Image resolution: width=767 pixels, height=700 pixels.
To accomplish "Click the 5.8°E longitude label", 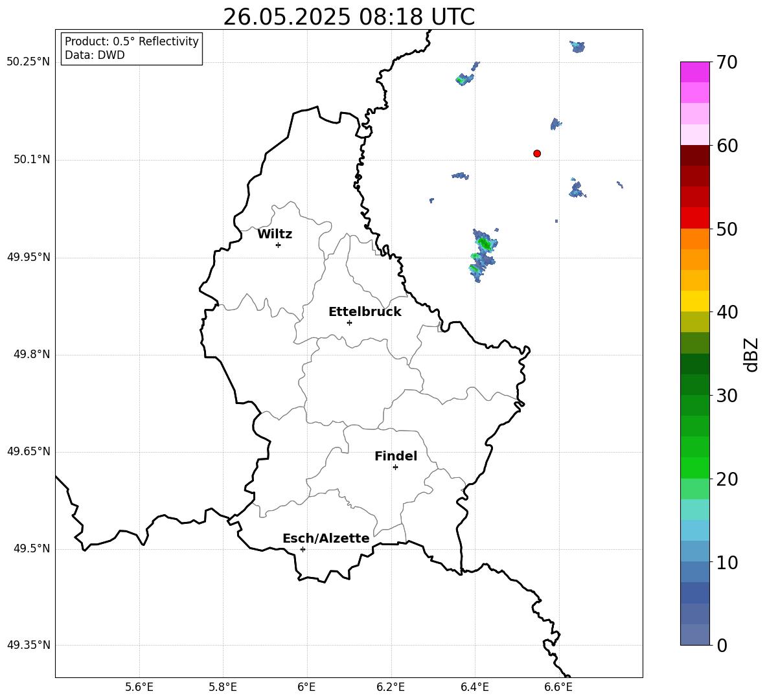I will coord(223,687).
